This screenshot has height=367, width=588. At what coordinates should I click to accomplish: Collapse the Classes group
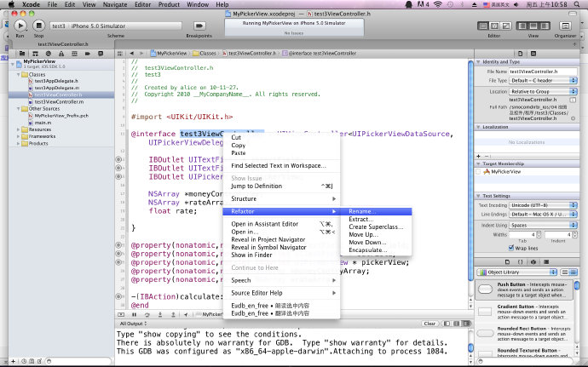[19, 75]
